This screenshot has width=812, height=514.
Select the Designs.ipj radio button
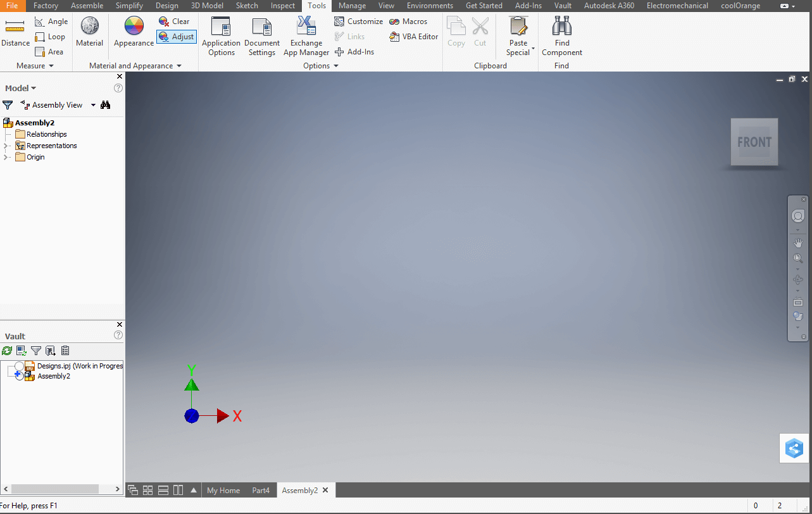pos(19,366)
